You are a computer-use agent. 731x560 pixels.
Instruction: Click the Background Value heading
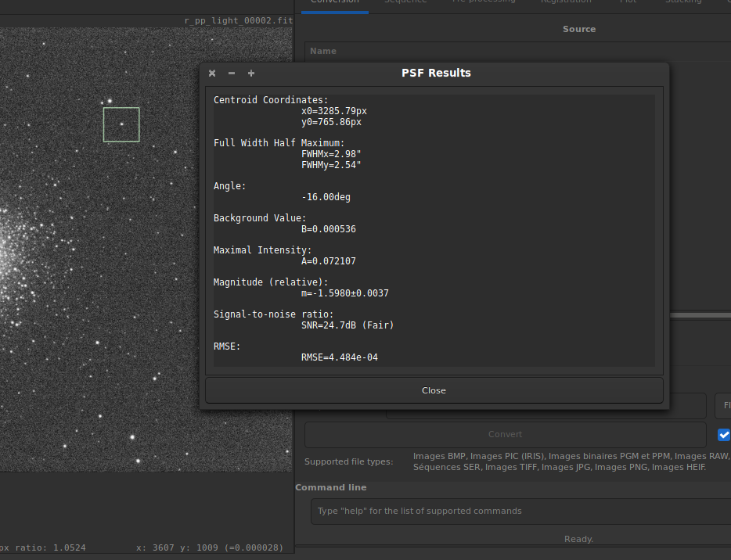click(260, 218)
